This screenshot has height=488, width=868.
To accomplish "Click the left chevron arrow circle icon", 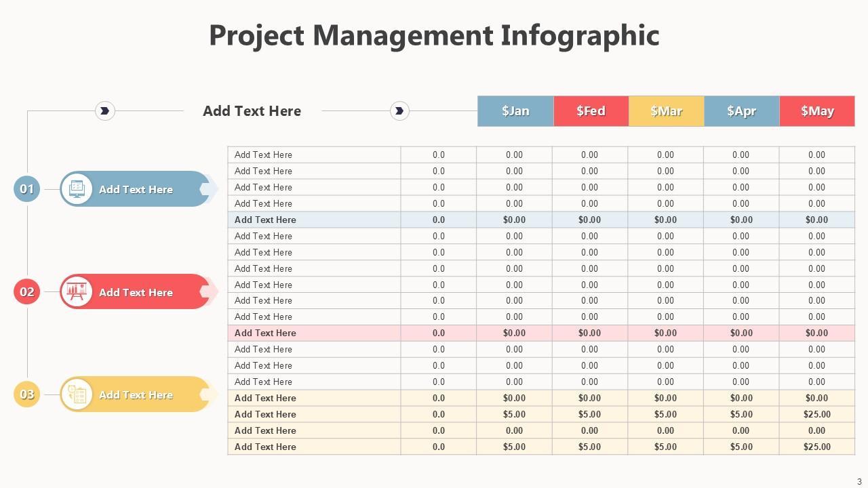I will [x=105, y=110].
